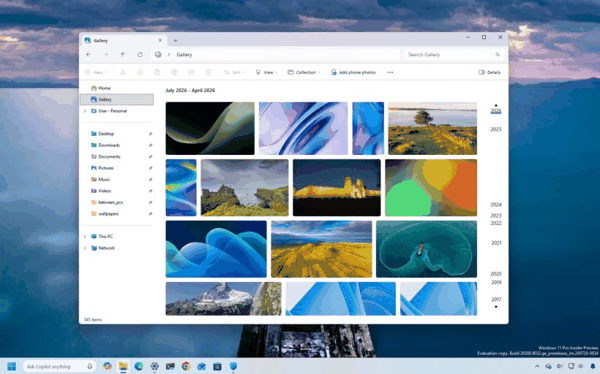Open the Collection dropdown
Viewport: 600px width, 374px height.
coord(304,72)
